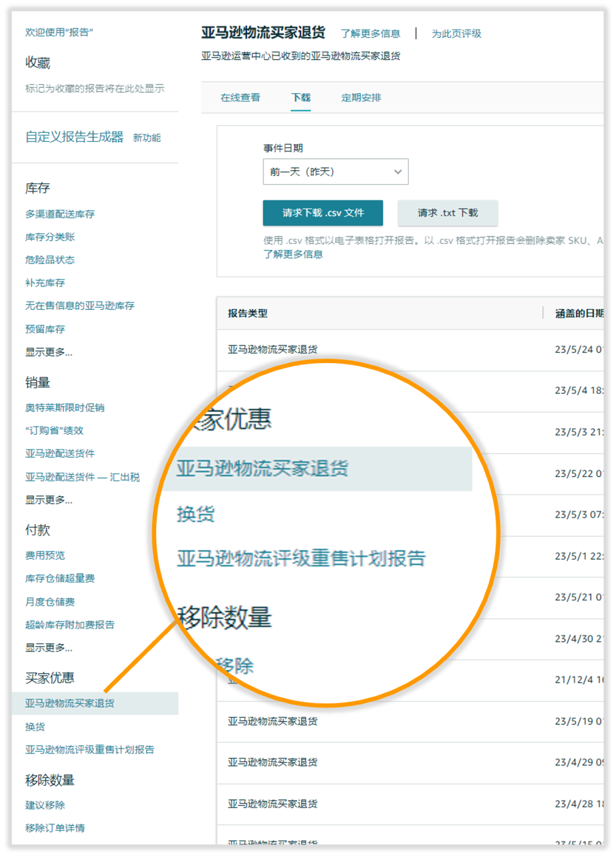The width and height of the screenshot is (616, 857).
Task: Switch to the 在线查看 tab
Action: pos(240,98)
